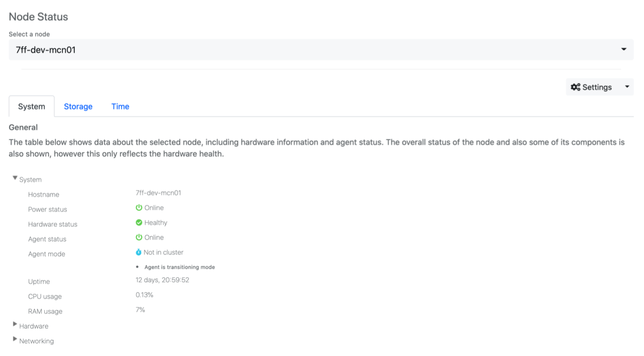644x356 pixels.
Task: Expand the Hardware section
Action: coord(15,324)
